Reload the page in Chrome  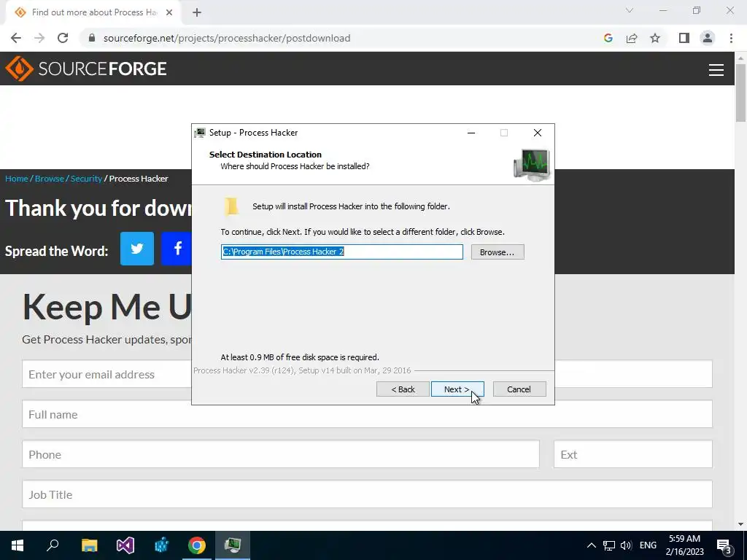tap(63, 38)
